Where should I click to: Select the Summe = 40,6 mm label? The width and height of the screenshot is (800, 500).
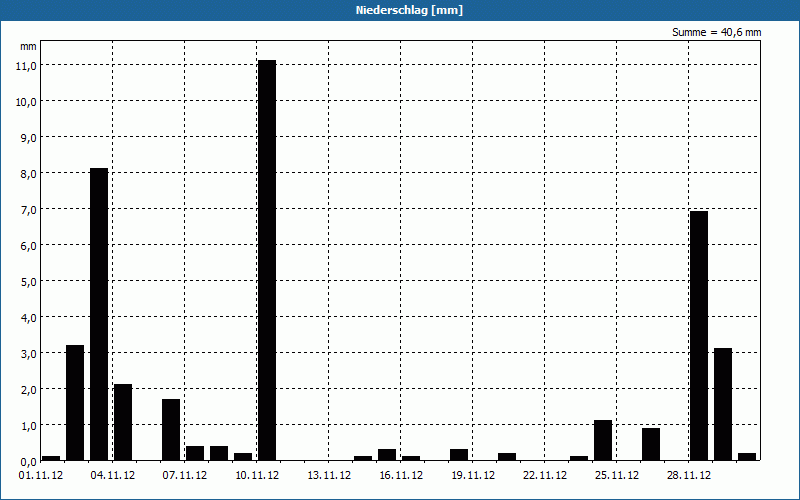tap(716, 32)
